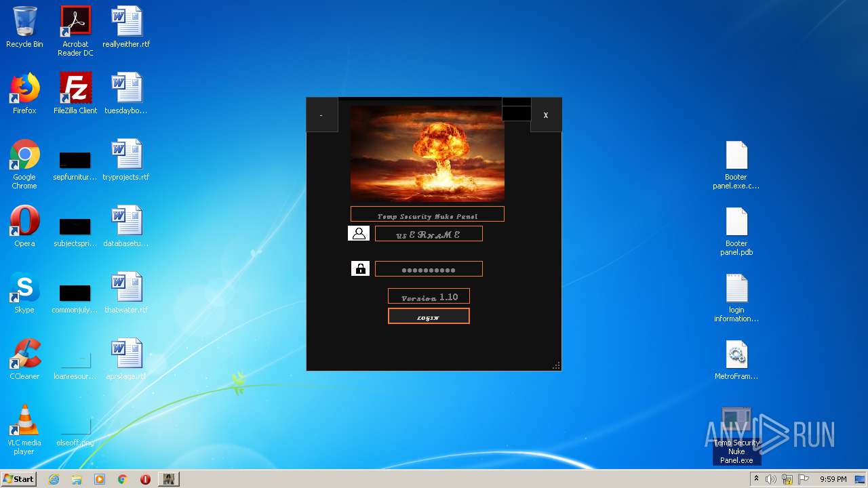Open the Skype desktop shortcut

pyautogui.click(x=24, y=293)
